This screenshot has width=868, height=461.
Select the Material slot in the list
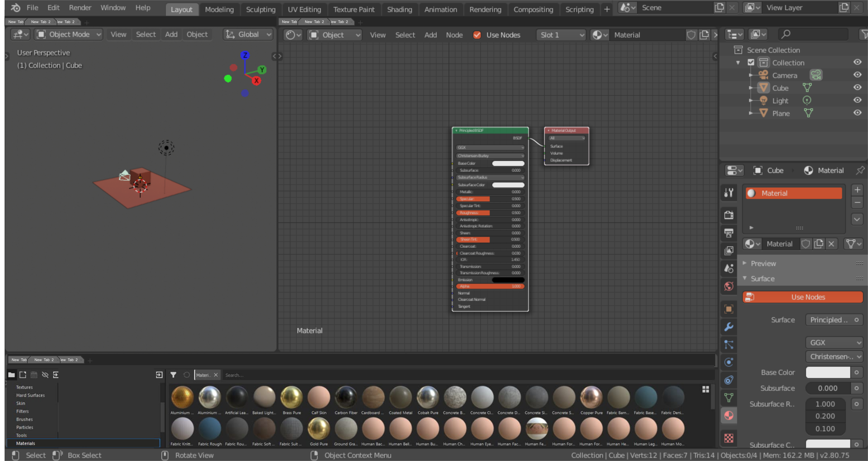(794, 193)
